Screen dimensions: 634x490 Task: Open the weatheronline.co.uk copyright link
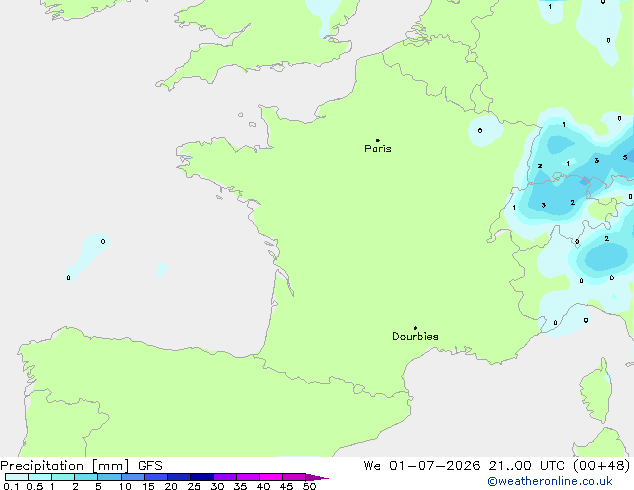[550, 481]
